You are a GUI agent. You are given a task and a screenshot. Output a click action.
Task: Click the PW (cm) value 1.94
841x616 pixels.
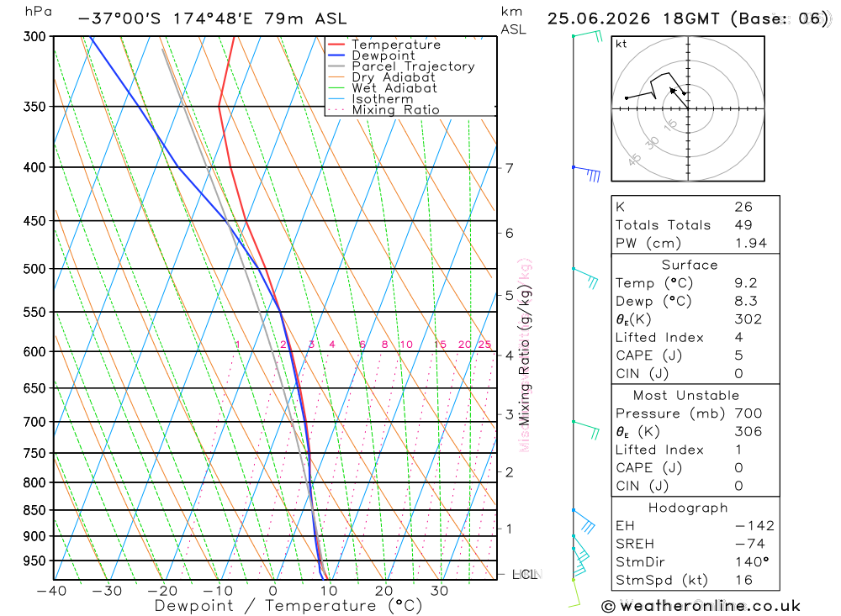(x=751, y=244)
